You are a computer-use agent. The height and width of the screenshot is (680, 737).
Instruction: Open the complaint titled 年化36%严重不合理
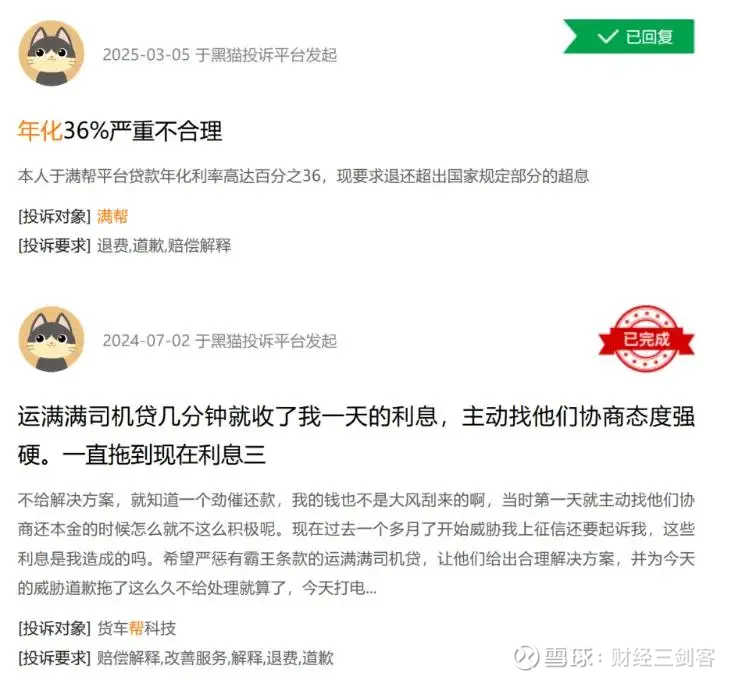tap(120, 131)
